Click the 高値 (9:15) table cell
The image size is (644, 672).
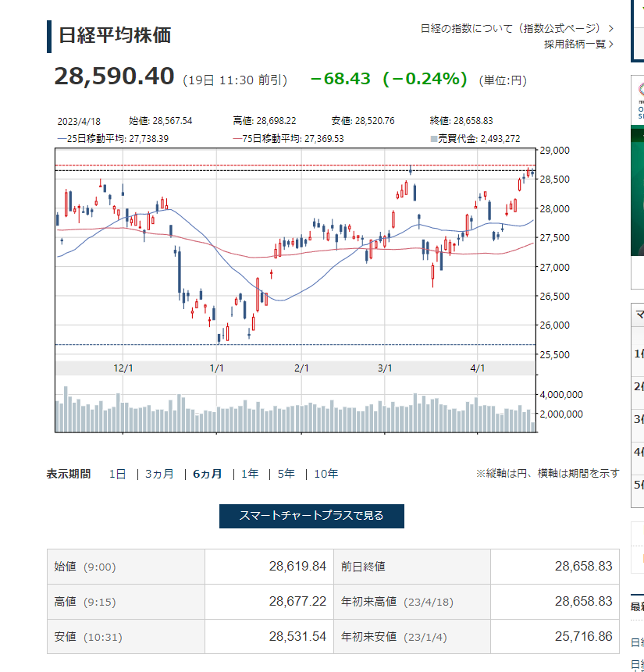[x=126, y=602]
